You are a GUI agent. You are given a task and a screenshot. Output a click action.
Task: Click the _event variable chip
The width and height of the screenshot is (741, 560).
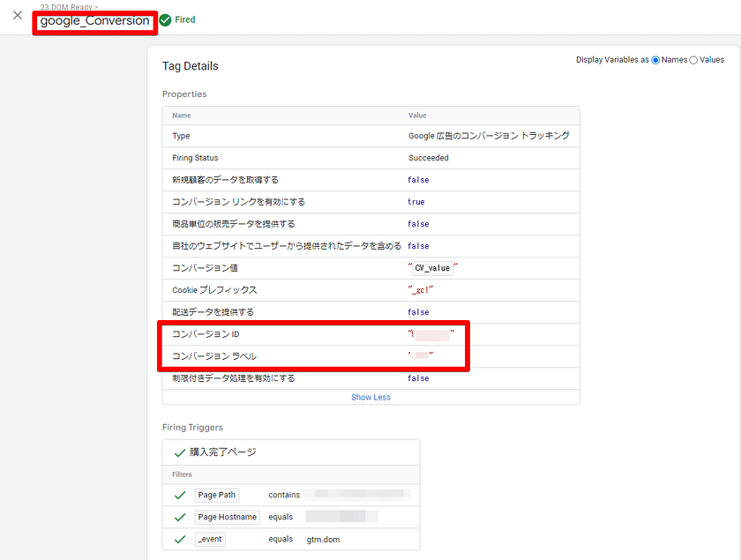tap(210, 539)
